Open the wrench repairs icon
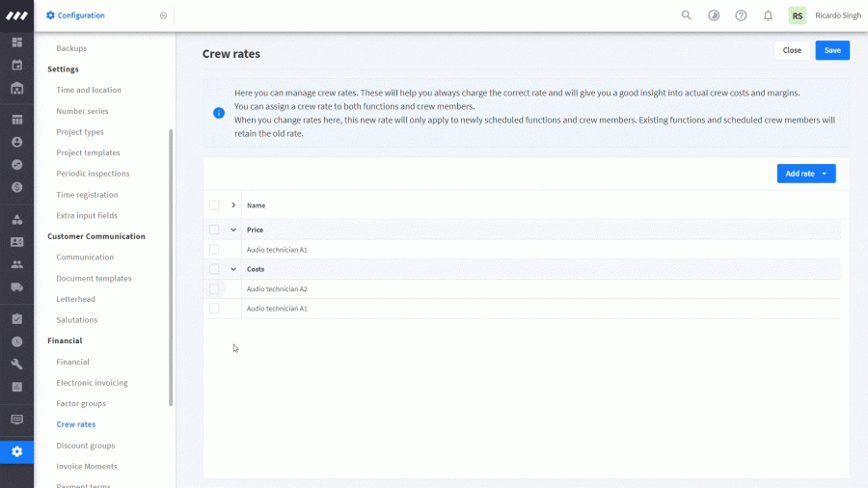The image size is (868, 488). coord(17,364)
